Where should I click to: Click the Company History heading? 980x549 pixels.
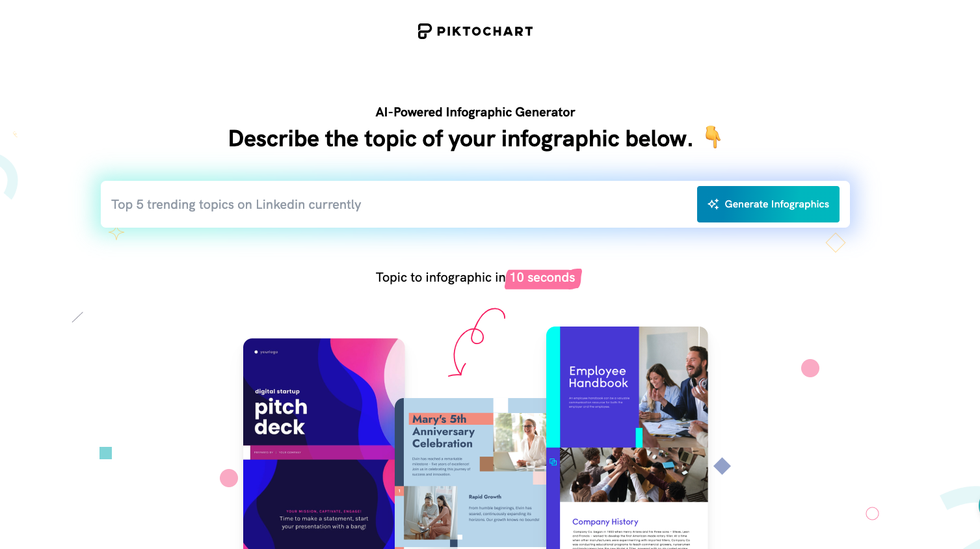(x=605, y=522)
